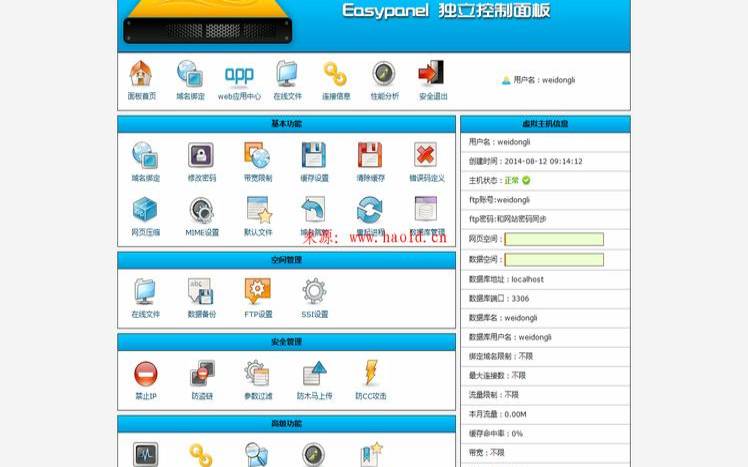Open the web应用中心 app icon
The image size is (748, 467).
pos(239,75)
